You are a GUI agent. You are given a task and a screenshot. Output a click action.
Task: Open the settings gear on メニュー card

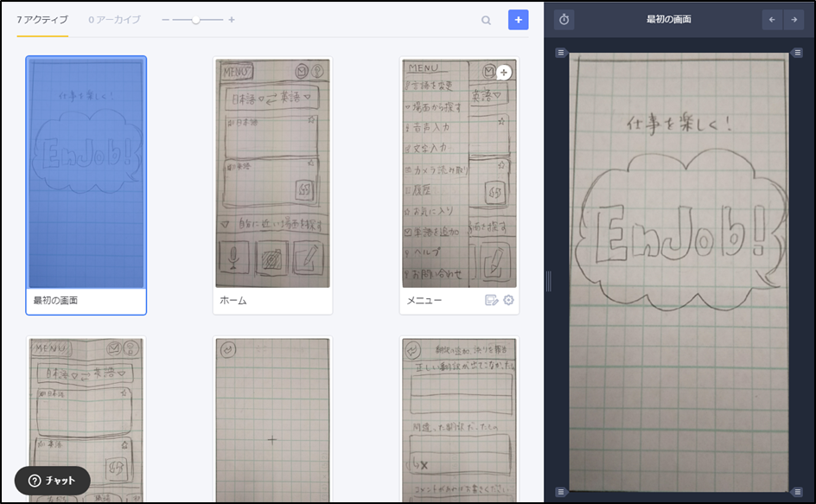pos(508,300)
